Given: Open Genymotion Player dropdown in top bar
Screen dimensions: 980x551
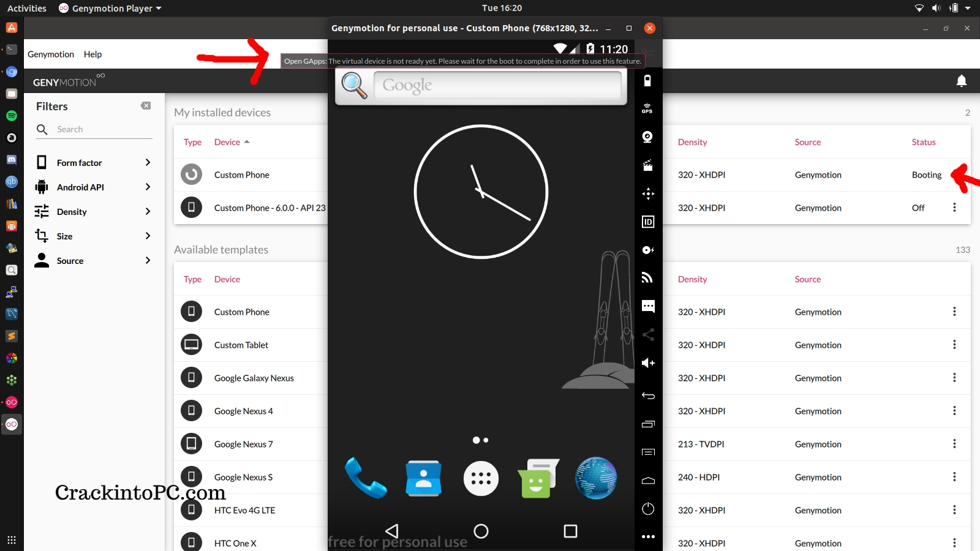Looking at the screenshot, I should coord(110,8).
